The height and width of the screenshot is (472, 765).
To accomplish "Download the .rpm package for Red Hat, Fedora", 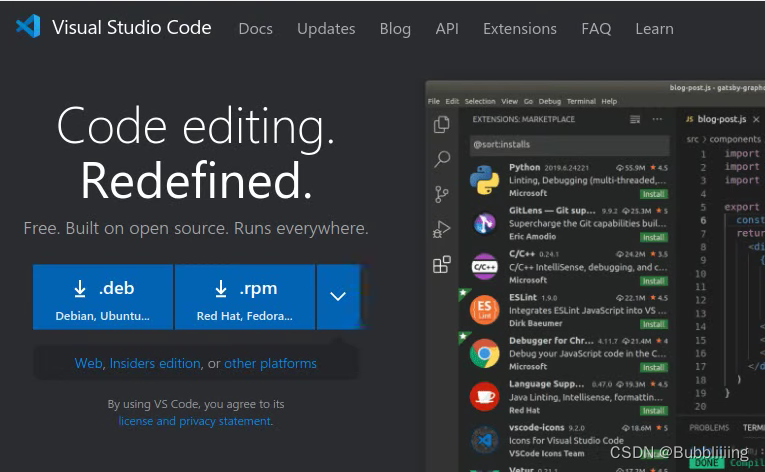I will point(245,297).
